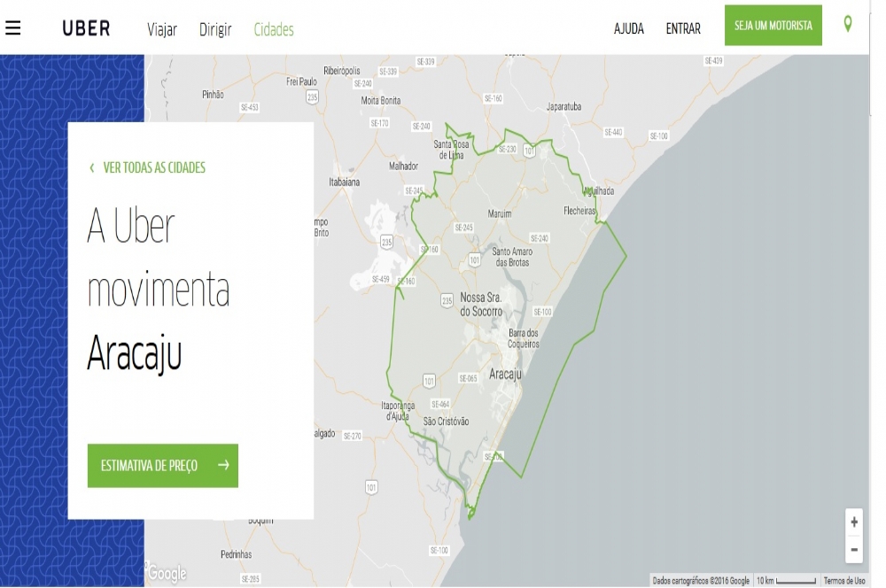Open the hamburger menu icon
Viewport: 886px width, 588px height.
[13, 27]
